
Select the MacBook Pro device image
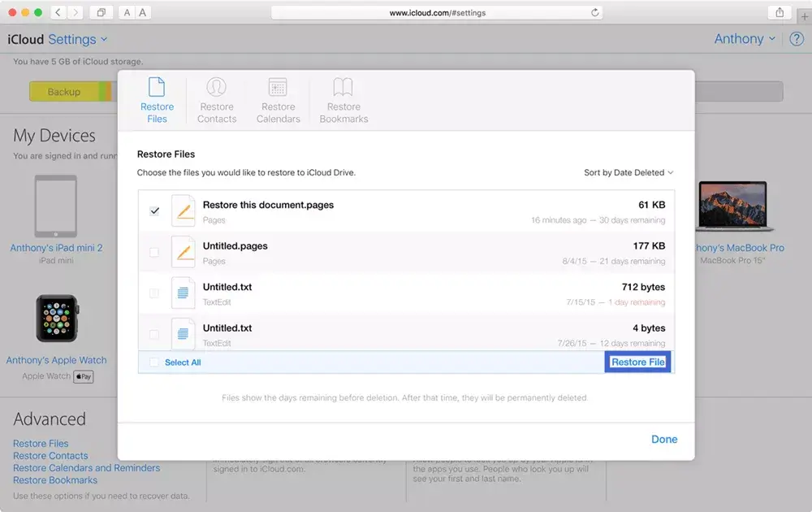coord(732,206)
